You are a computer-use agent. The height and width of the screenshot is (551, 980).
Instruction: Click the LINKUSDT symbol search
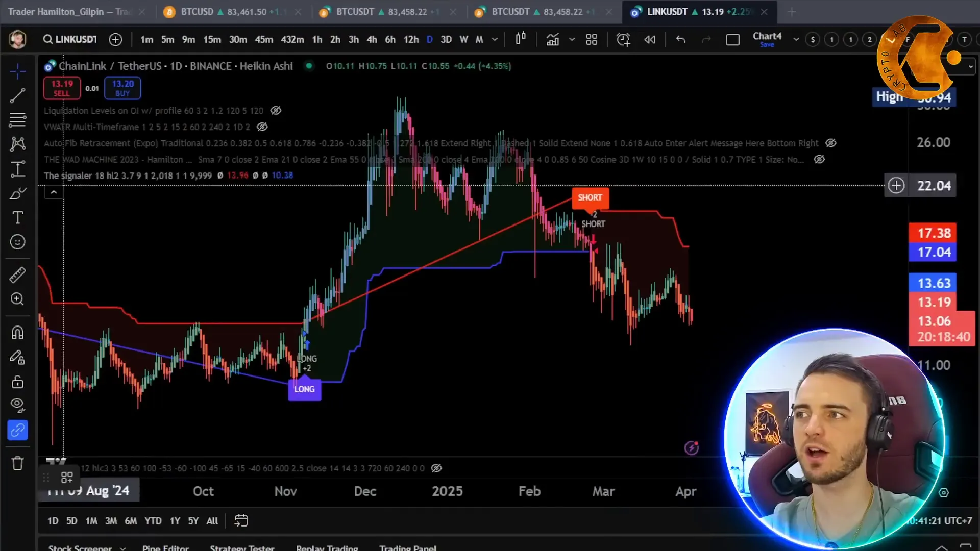[70, 39]
